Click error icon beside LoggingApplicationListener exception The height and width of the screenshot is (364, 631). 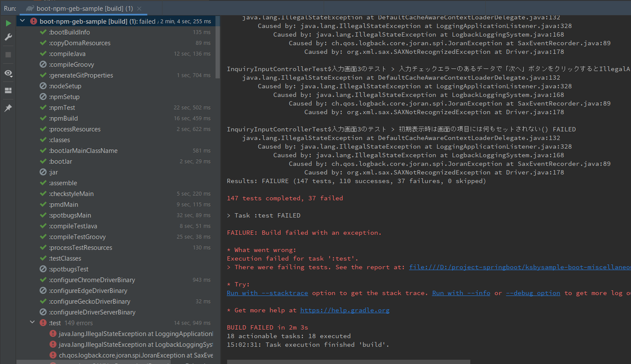coord(53,334)
